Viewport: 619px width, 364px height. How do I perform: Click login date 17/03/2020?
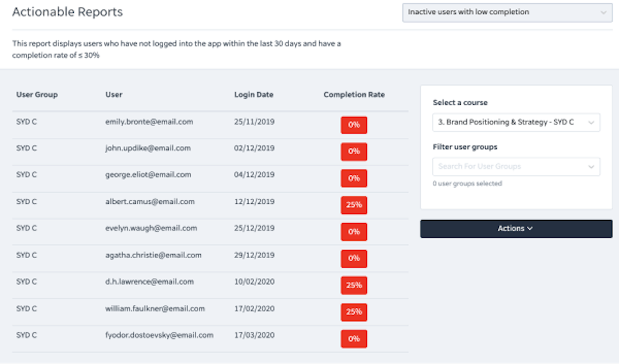[x=254, y=335]
